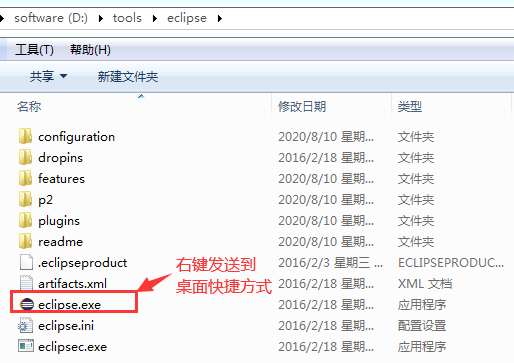Image resolution: width=514 pixels, height=363 pixels.
Task: Select the eclipsec.exe console application icon
Action: 26,346
